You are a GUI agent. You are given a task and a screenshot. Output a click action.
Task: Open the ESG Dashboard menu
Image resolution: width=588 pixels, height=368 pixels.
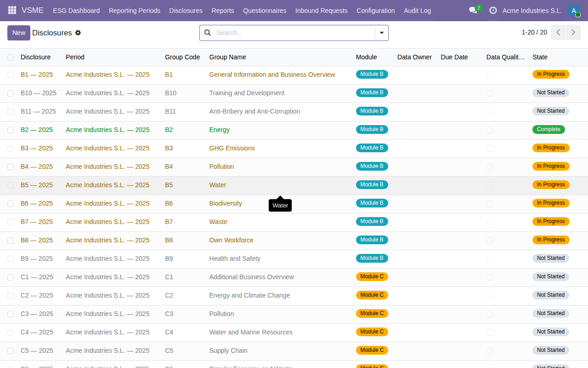(x=76, y=10)
